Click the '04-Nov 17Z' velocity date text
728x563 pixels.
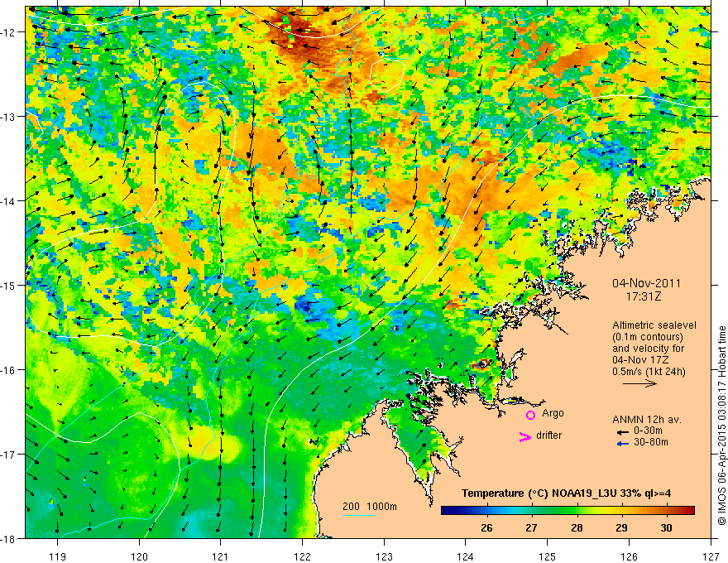tap(639, 360)
